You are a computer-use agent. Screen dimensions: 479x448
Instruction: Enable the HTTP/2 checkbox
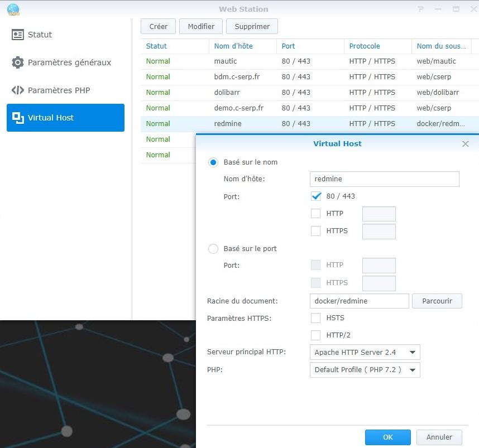click(315, 335)
